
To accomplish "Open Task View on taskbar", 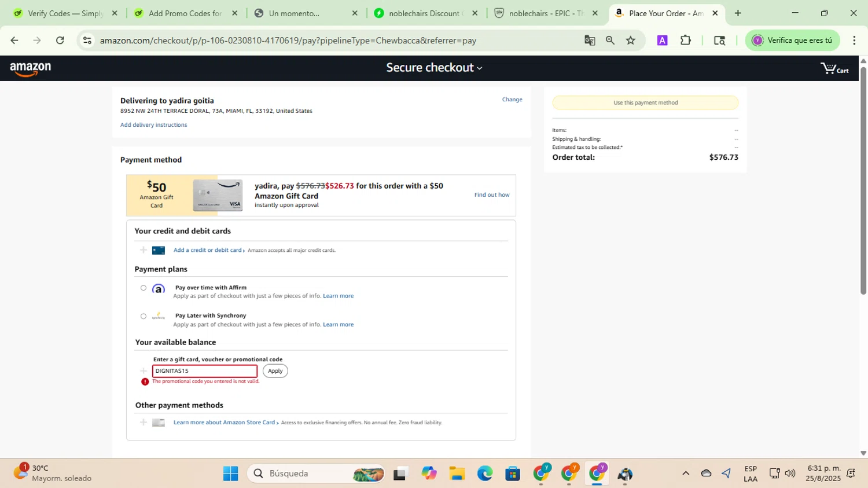I will click(x=400, y=474).
